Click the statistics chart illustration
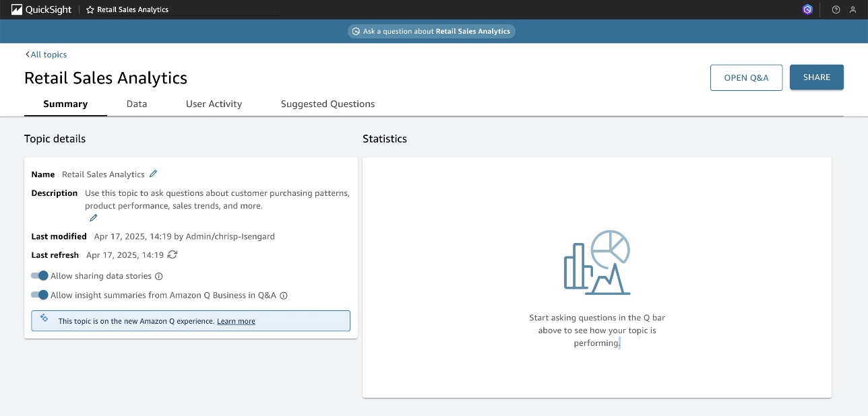This screenshot has width=868, height=416. (597, 263)
